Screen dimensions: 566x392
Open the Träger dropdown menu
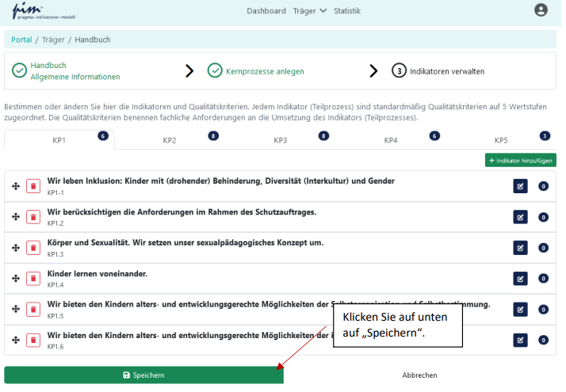pyautogui.click(x=310, y=11)
